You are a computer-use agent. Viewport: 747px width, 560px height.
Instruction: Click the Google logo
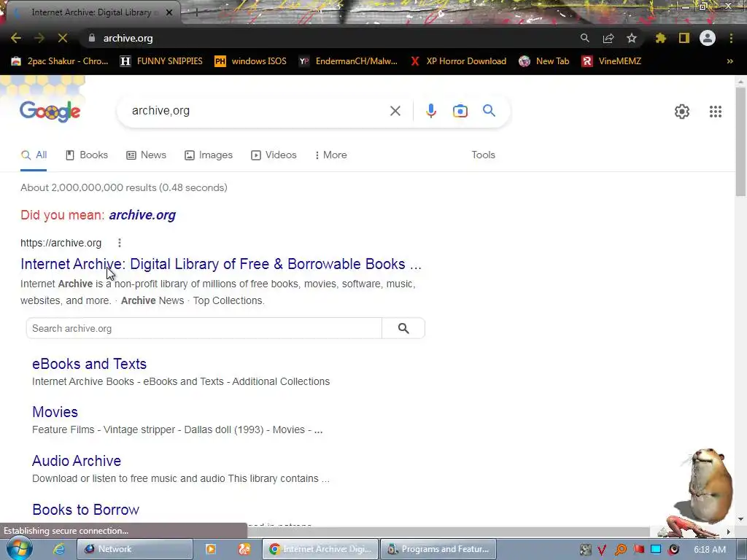point(50,112)
